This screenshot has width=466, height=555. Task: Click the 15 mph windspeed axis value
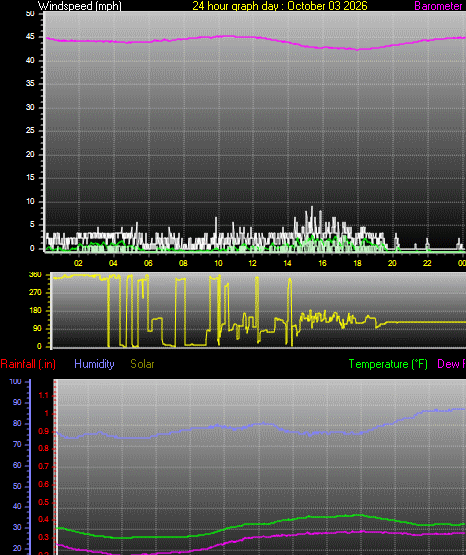click(x=30, y=178)
